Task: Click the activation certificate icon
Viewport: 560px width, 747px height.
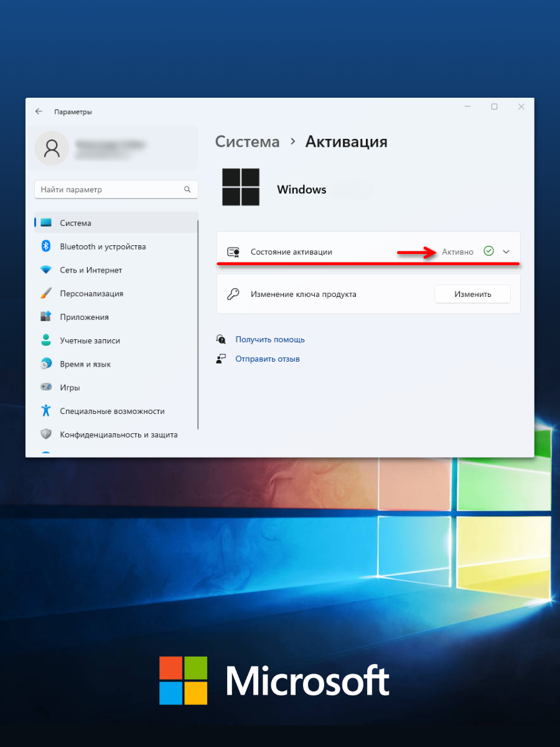Action: [233, 251]
